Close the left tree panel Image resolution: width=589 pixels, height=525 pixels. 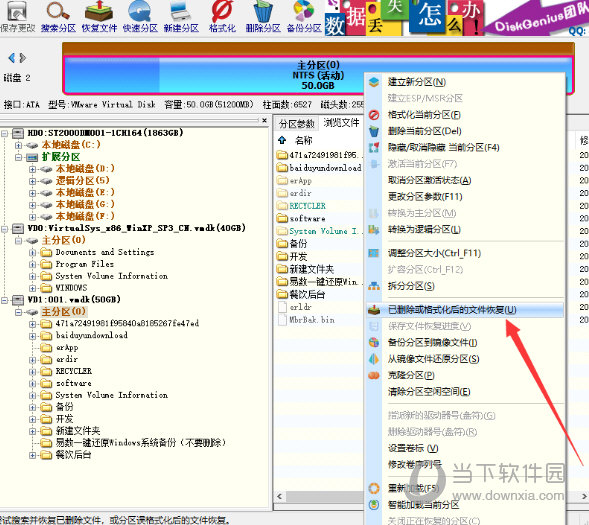coord(264,120)
